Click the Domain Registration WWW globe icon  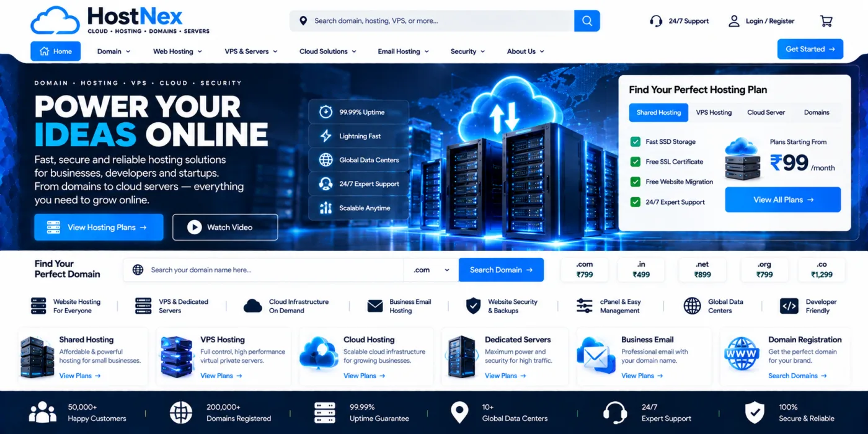[742, 355]
